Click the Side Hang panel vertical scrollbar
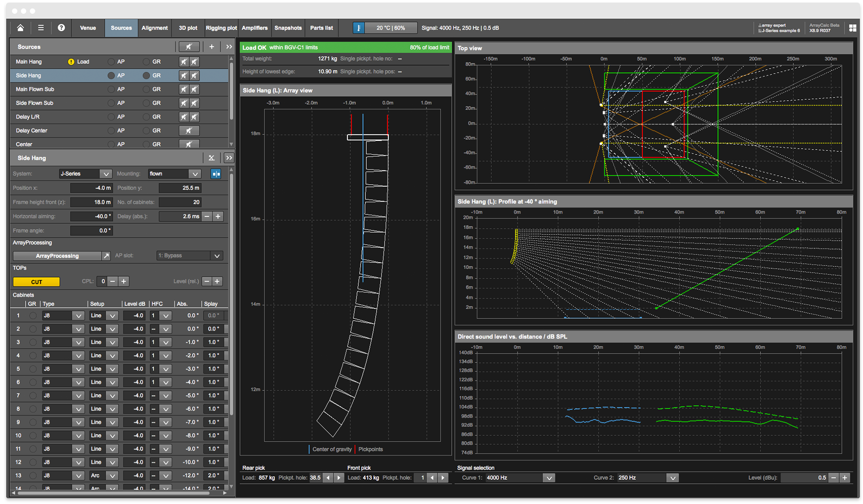 [x=231, y=294]
